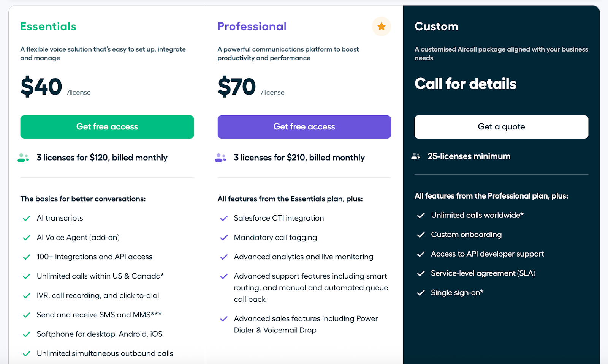Click Get free access on Professional plan
The width and height of the screenshot is (608, 364).
click(304, 127)
